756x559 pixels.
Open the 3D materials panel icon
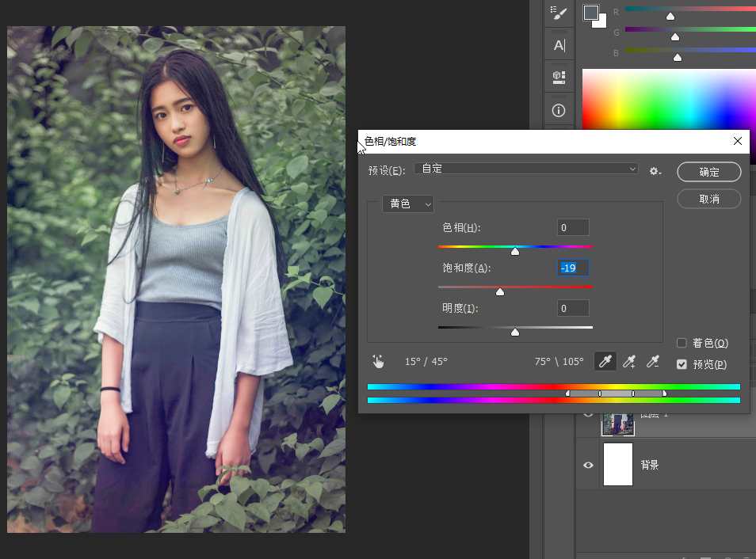tap(559, 77)
